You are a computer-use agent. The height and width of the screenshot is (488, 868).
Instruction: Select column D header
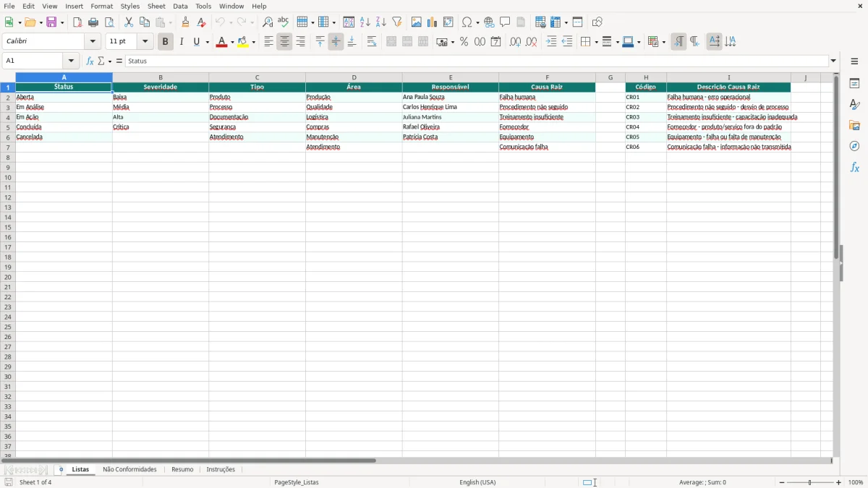point(354,77)
